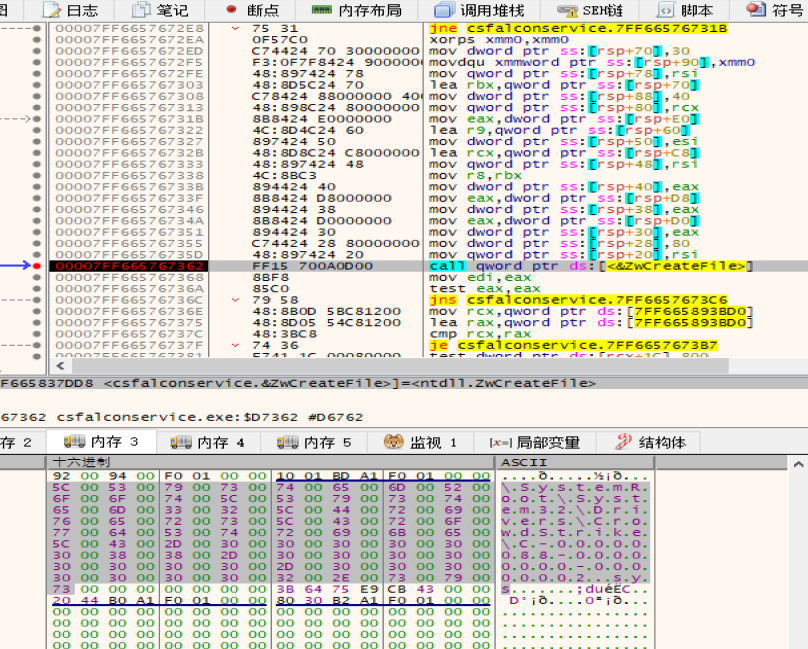This screenshot has height=649, width=808.
Task: Select ASCII dump row v.e.r.s.\.C.r.o.
Action: [x=575, y=521]
